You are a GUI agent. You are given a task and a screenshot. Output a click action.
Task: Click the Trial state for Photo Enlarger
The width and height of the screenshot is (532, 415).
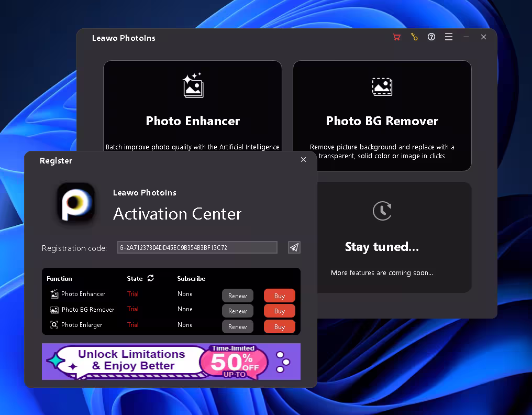(133, 325)
